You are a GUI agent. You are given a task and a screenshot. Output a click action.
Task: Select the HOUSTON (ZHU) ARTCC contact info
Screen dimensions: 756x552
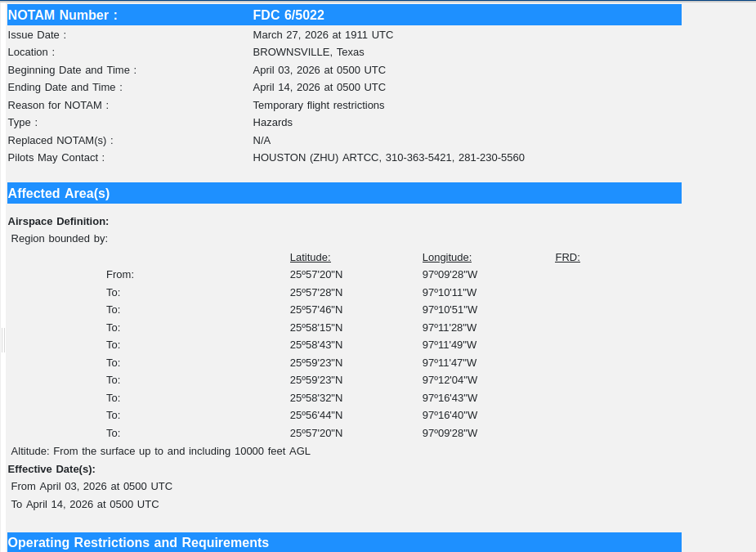tap(388, 158)
